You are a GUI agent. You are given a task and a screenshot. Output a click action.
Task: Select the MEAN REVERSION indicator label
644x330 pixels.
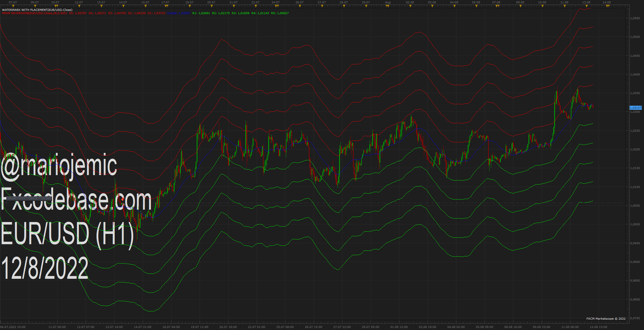point(35,13)
